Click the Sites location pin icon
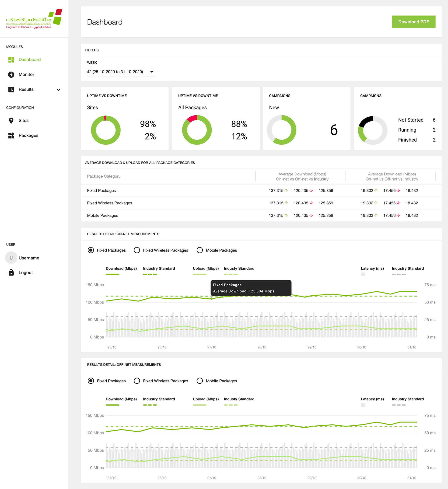Viewport: 448px width, 489px height. coord(11,121)
